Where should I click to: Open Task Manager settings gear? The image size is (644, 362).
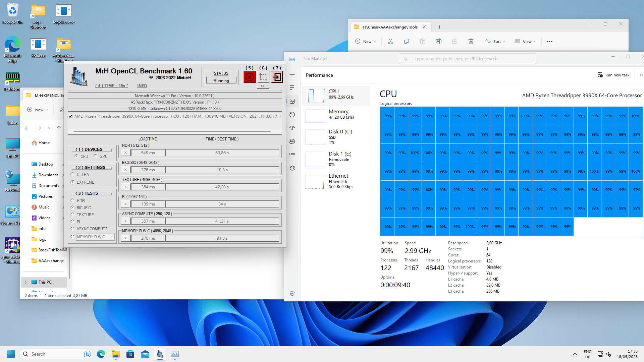tap(292, 293)
